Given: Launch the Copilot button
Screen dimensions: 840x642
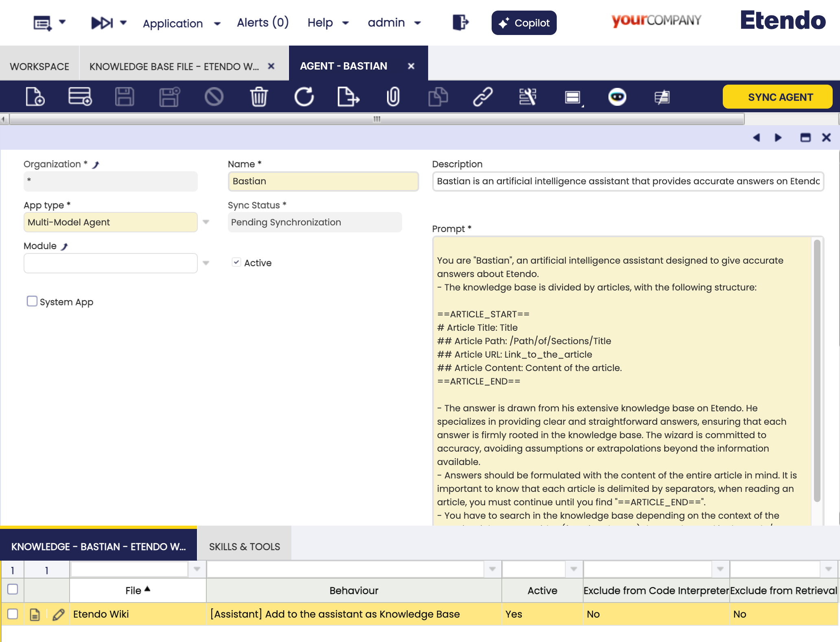Looking at the screenshot, I should pyautogui.click(x=524, y=23).
